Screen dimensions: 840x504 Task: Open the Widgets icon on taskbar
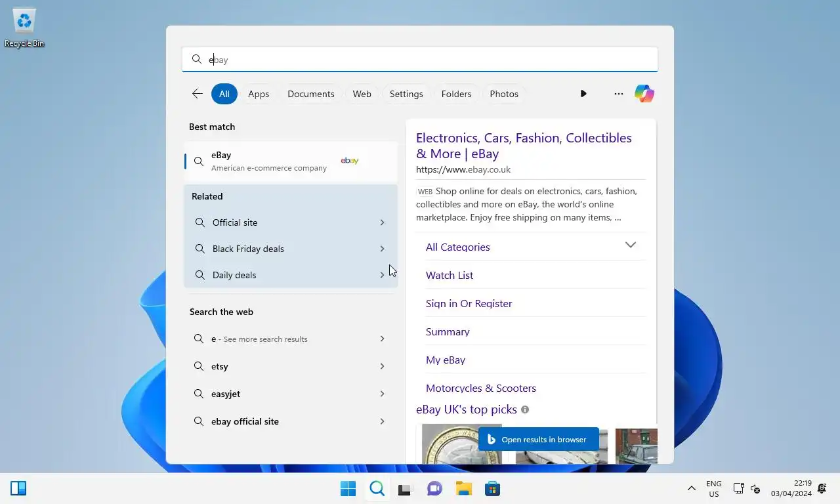click(x=18, y=488)
